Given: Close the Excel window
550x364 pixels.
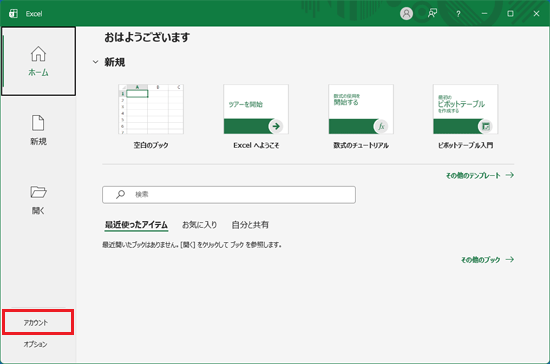Looking at the screenshot, I should click(x=536, y=14).
